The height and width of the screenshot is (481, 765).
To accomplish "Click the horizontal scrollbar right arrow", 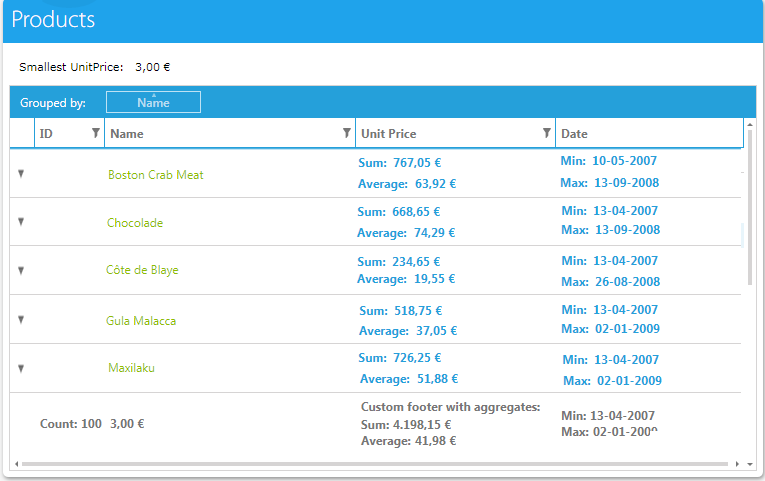I will tap(737, 464).
